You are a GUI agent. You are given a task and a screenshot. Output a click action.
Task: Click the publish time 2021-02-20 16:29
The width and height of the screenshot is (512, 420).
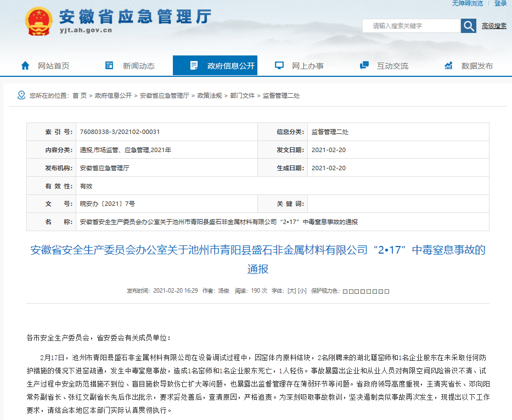[176, 290]
